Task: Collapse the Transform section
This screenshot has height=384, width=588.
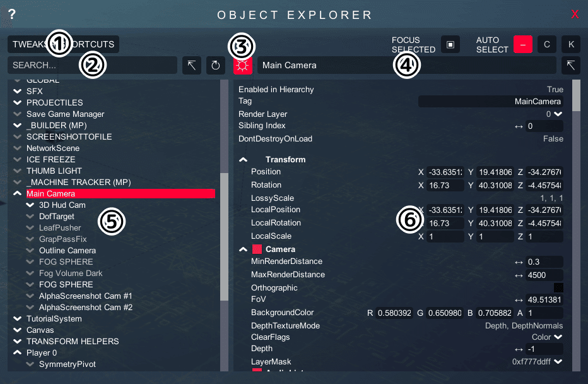Action: (243, 160)
